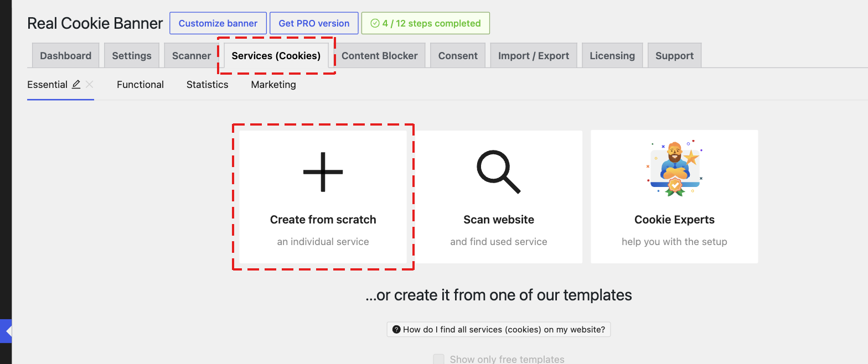Click the Customize banner button
The height and width of the screenshot is (364, 868).
click(x=218, y=23)
